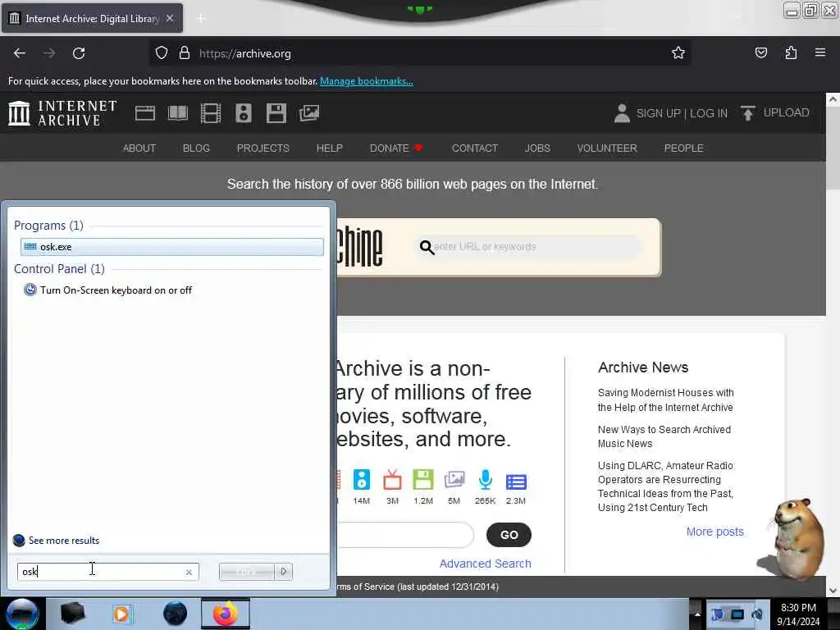Screen dimensions: 840x630
Task: Open the Images icon in header
Action: [x=309, y=113]
